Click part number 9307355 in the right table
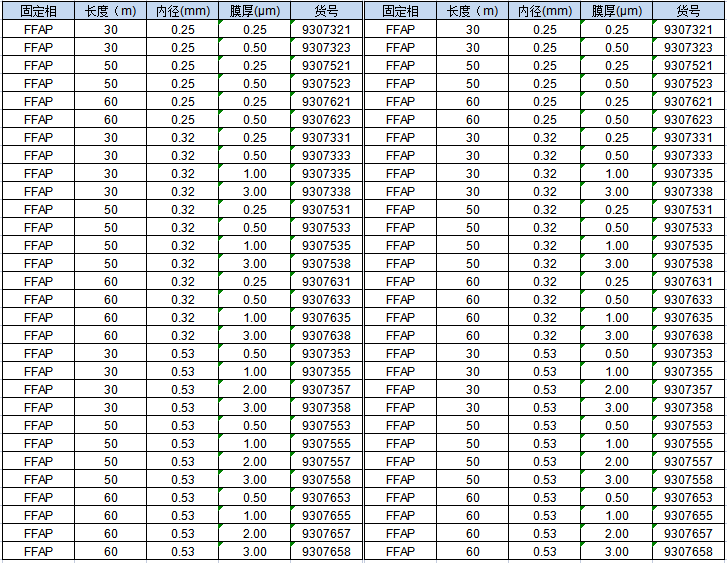The image size is (727, 563). [x=689, y=372]
